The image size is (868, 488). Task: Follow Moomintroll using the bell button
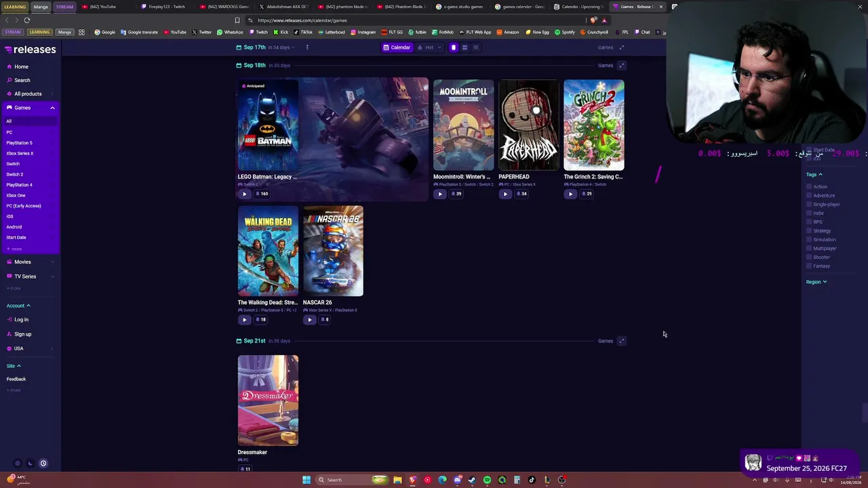(456, 194)
